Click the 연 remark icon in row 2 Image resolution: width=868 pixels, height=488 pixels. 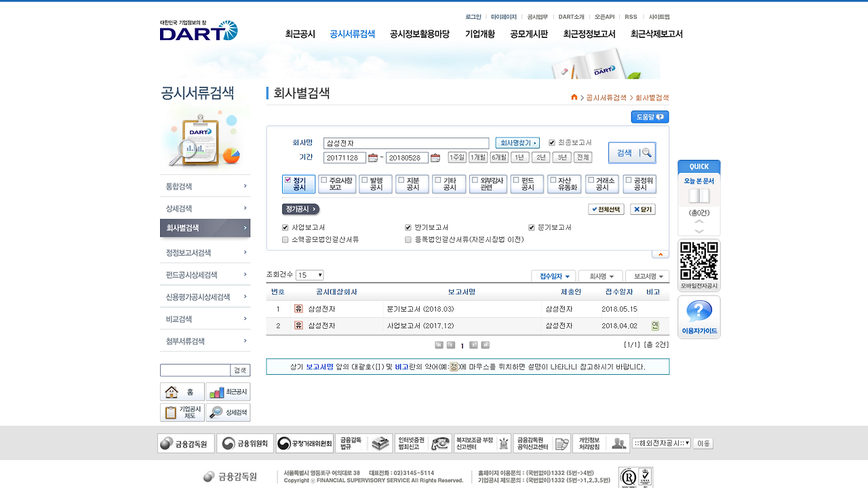coord(655,326)
